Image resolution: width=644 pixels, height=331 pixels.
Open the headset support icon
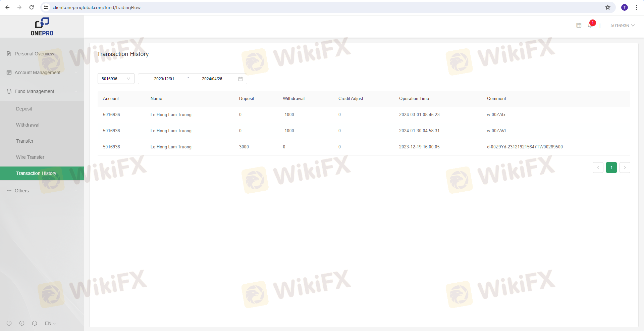35,323
